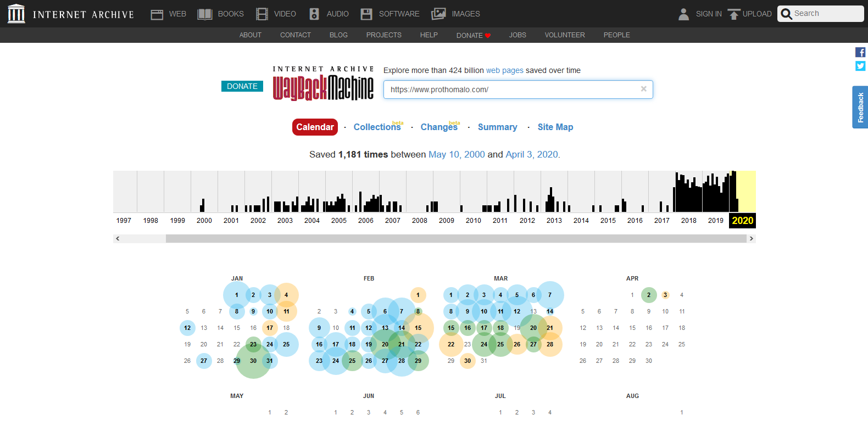
Task: Click the Wayback Machine logo
Action: point(323,84)
